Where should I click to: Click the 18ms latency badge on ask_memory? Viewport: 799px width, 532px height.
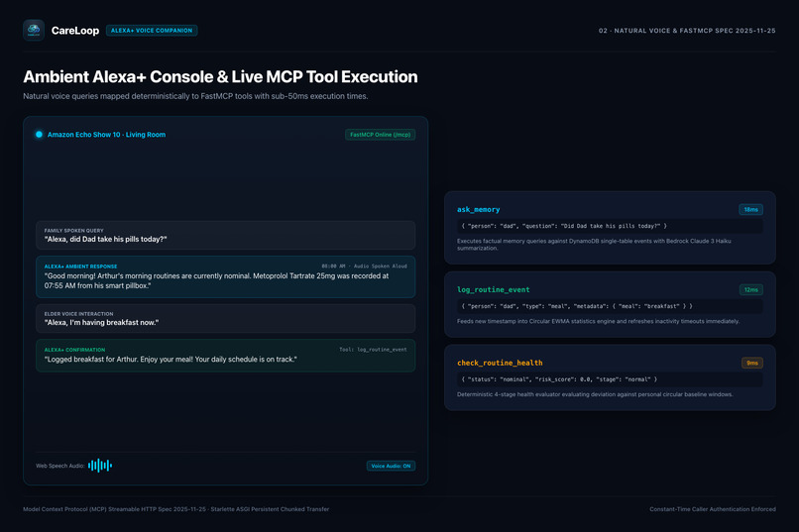click(x=750, y=209)
